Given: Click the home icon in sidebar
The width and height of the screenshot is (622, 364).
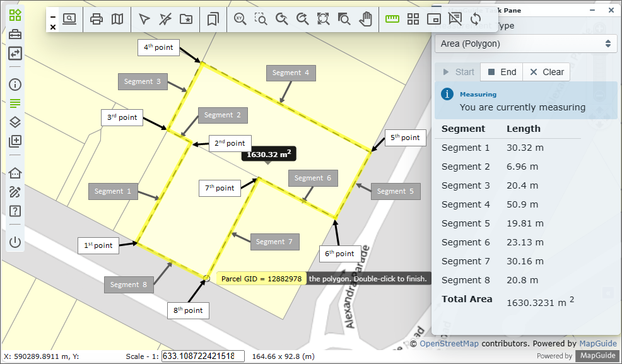Looking at the screenshot, I should (15, 173).
